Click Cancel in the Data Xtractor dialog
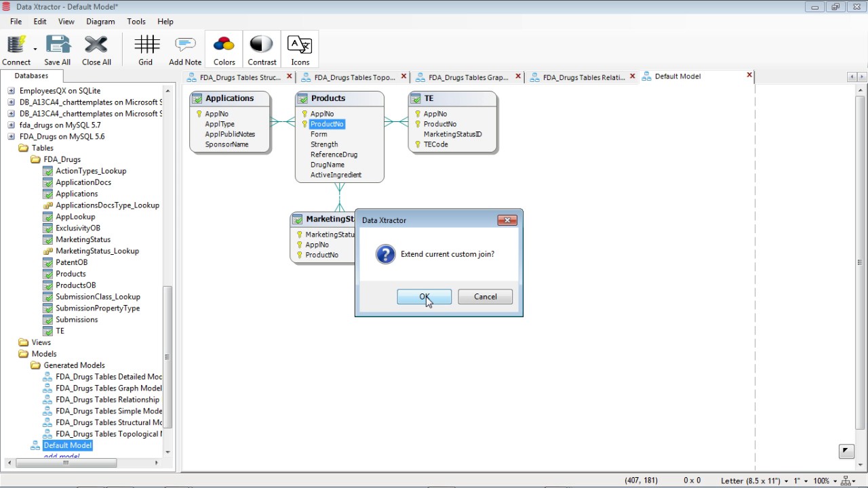The image size is (868, 488). 486,297
